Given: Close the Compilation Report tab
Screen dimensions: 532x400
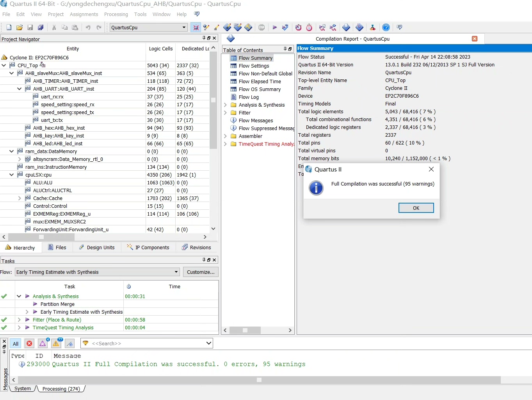Looking at the screenshot, I should [475, 39].
